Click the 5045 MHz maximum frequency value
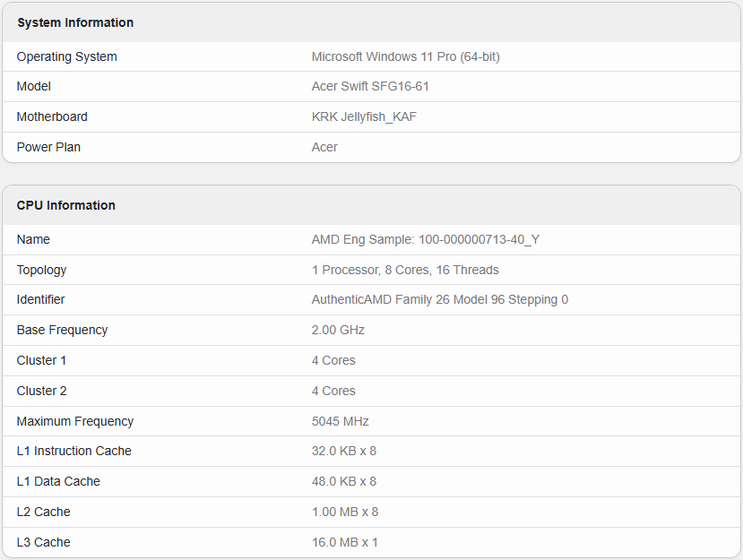The height and width of the screenshot is (560, 743). point(340,421)
